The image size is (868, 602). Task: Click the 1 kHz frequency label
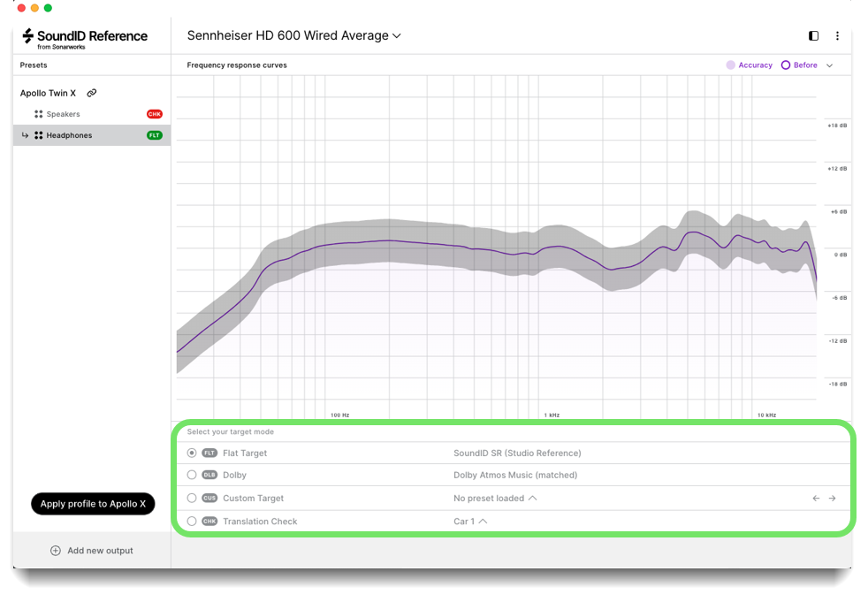(552, 415)
